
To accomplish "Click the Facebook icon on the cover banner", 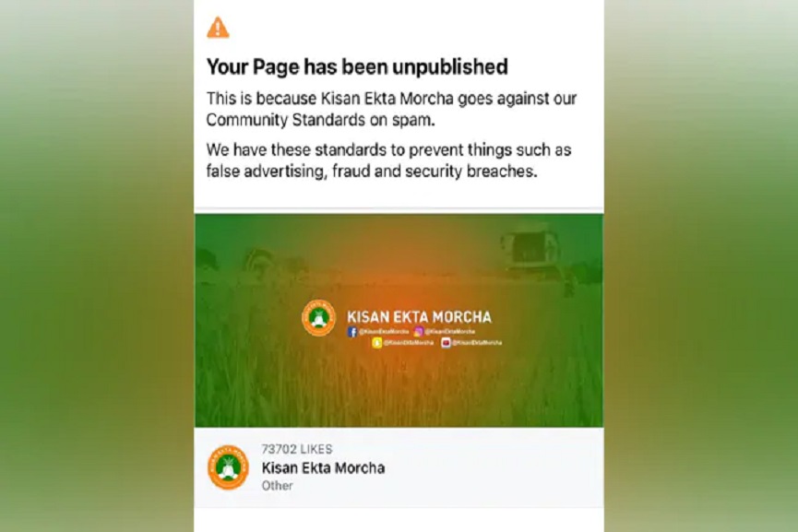I will coord(352,332).
